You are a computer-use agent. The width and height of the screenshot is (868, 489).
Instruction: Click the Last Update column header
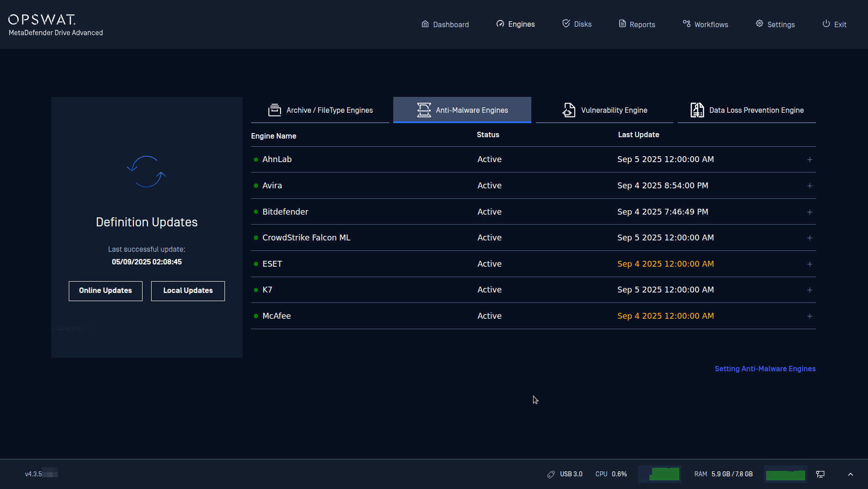coord(638,134)
